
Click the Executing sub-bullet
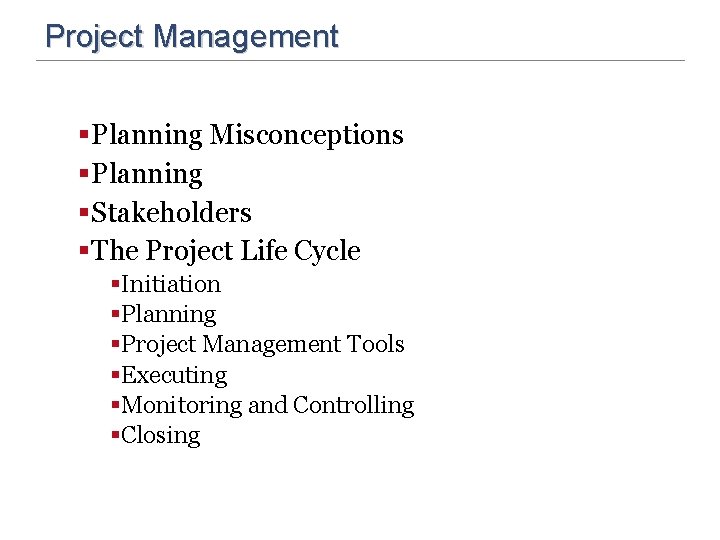pos(174,376)
